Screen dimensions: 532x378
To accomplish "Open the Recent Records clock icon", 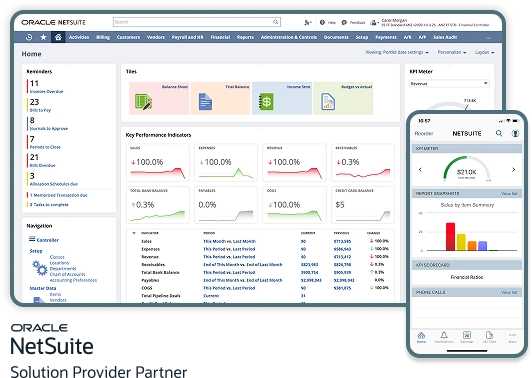I will pyautogui.click(x=29, y=37).
